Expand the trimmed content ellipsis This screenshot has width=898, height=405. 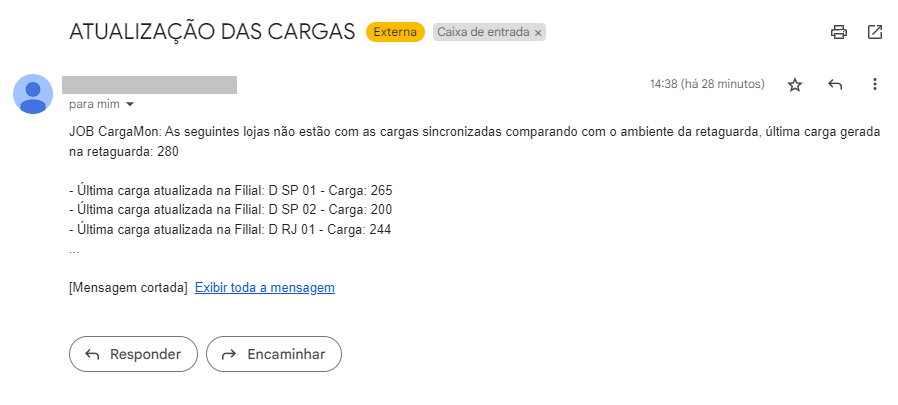[74, 251]
